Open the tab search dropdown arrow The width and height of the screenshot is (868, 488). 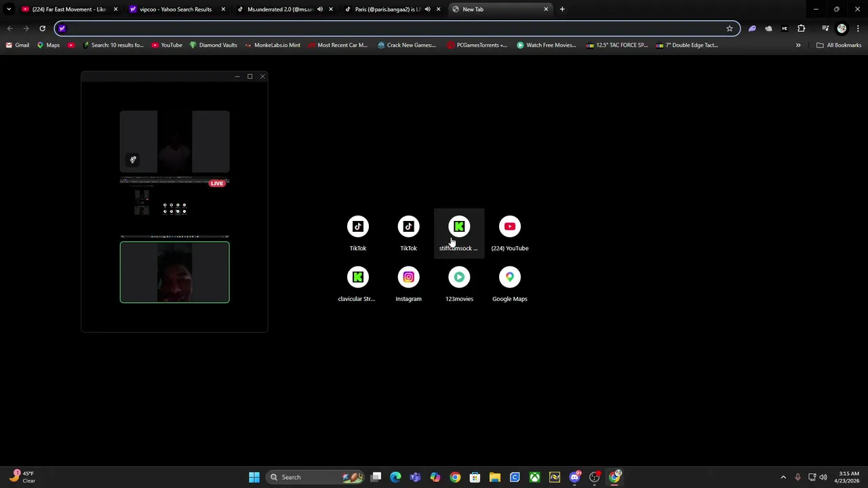point(9,9)
